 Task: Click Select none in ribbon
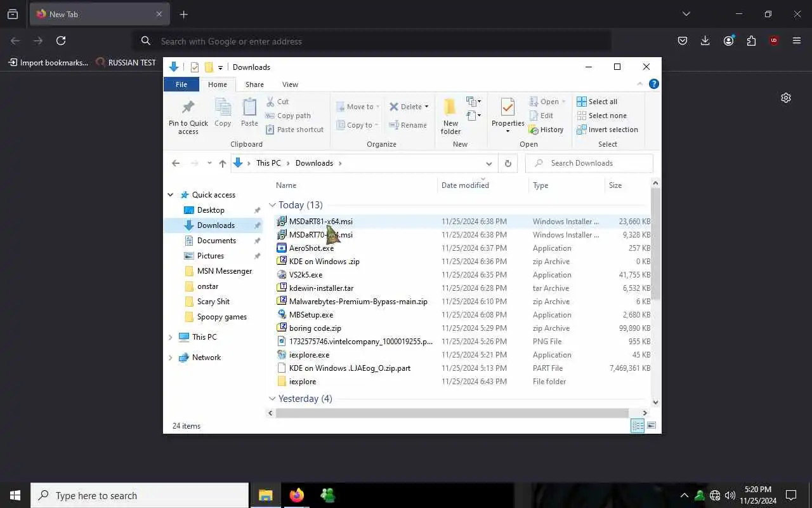[x=601, y=116]
